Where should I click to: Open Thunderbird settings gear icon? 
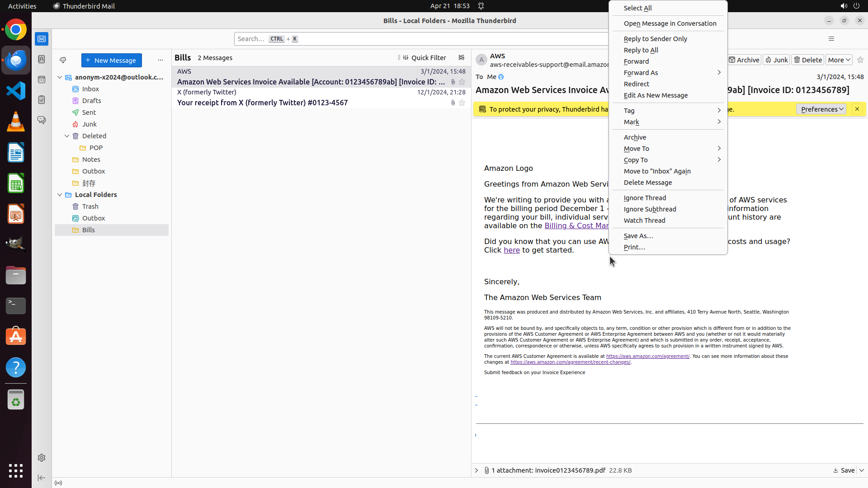[x=42, y=458]
